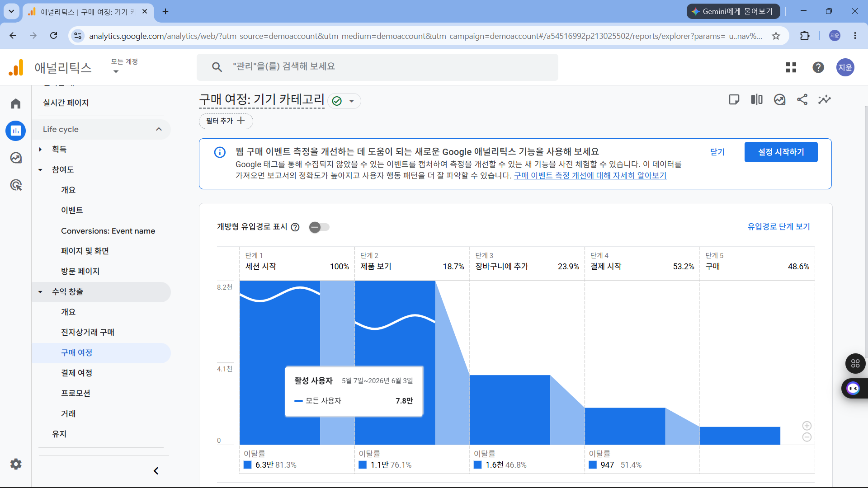Open 프로모션 report
This screenshot has height=488, width=868.
(x=75, y=393)
